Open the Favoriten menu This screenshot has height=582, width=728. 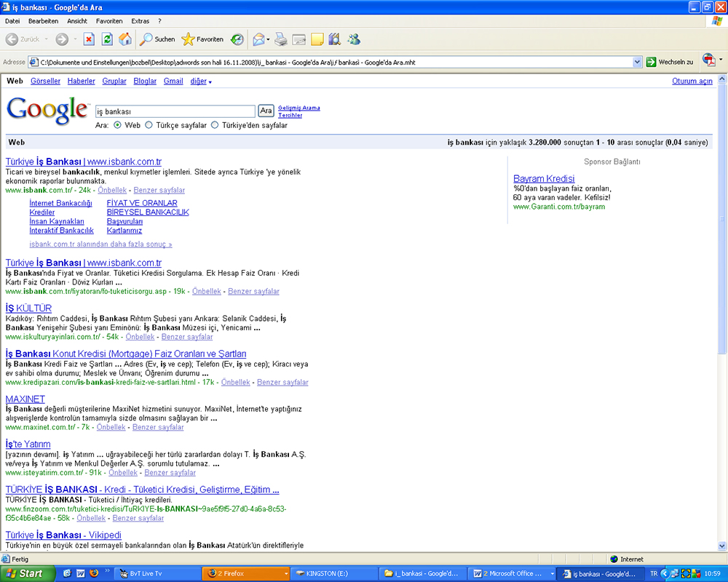(x=109, y=21)
